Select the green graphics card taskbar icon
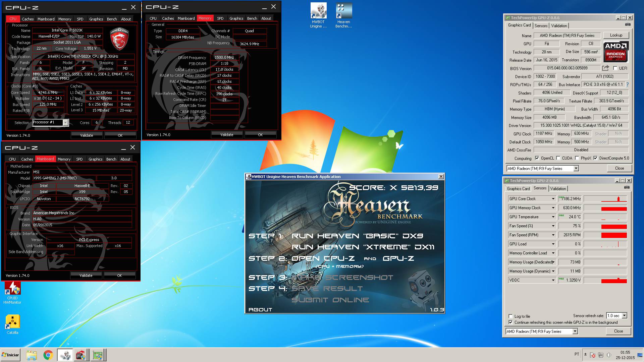This screenshot has width=644, height=362. click(98, 355)
